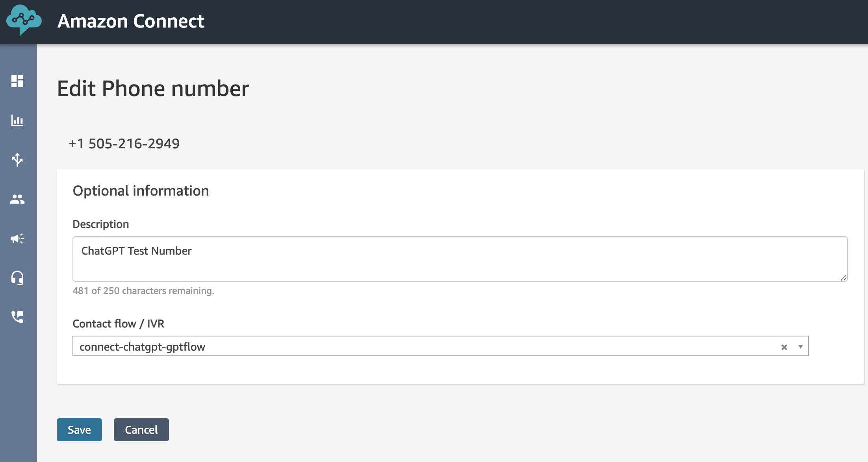Click the Contact flow / IVR label
The height and width of the screenshot is (462, 868).
pos(119,324)
